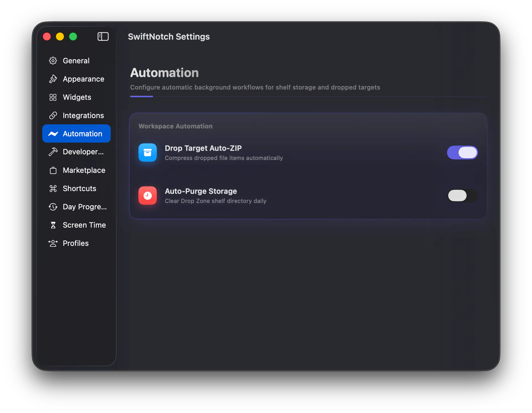Open the General settings section

click(x=76, y=61)
